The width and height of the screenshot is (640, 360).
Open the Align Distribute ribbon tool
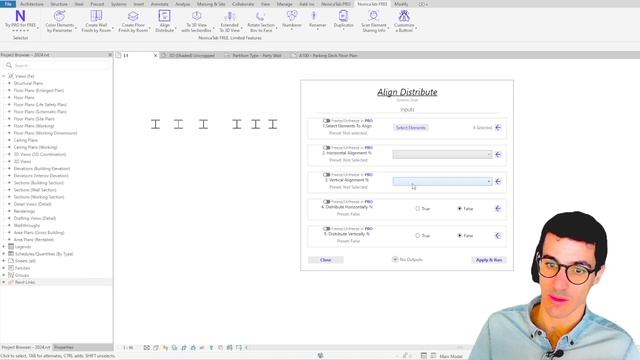(x=164, y=21)
